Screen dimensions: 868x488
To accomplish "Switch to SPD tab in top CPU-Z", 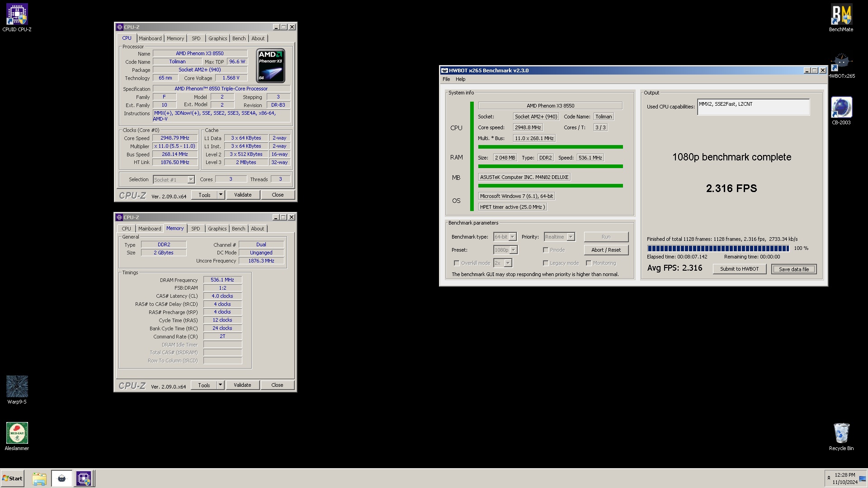I will 196,38.
